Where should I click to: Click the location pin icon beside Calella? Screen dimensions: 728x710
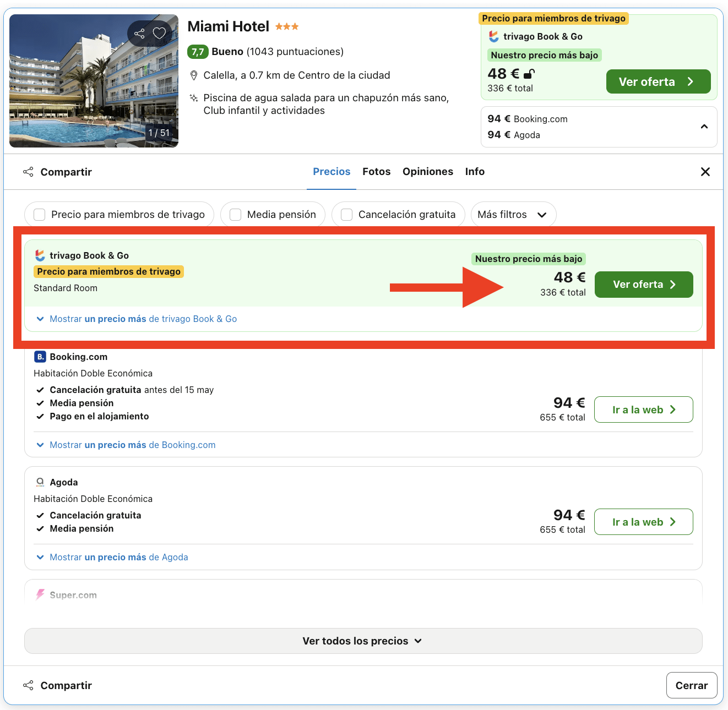point(194,75)
